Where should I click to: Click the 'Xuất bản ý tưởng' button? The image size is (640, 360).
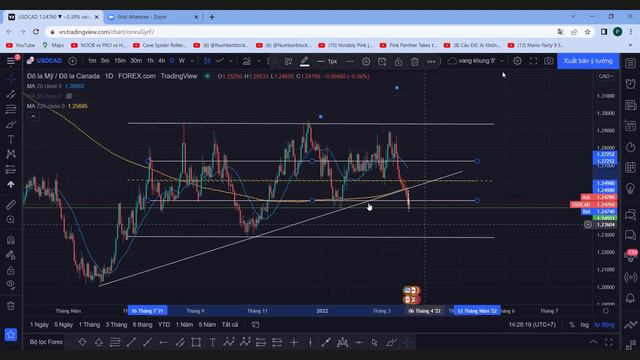tap(588, 61)
